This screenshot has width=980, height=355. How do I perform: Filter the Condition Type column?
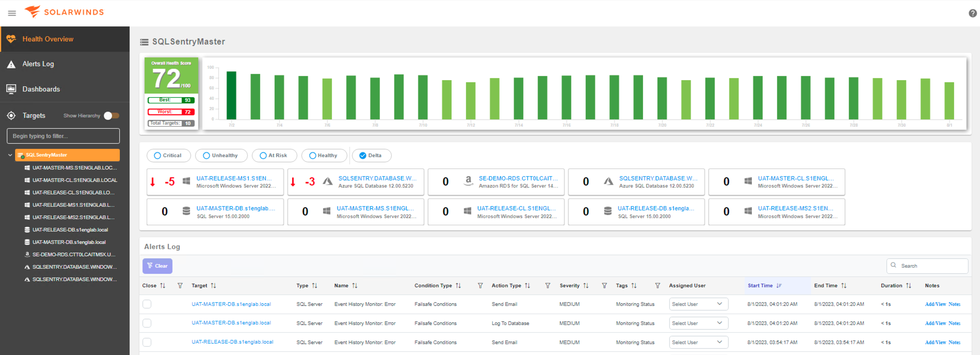(x=480, y=286)
